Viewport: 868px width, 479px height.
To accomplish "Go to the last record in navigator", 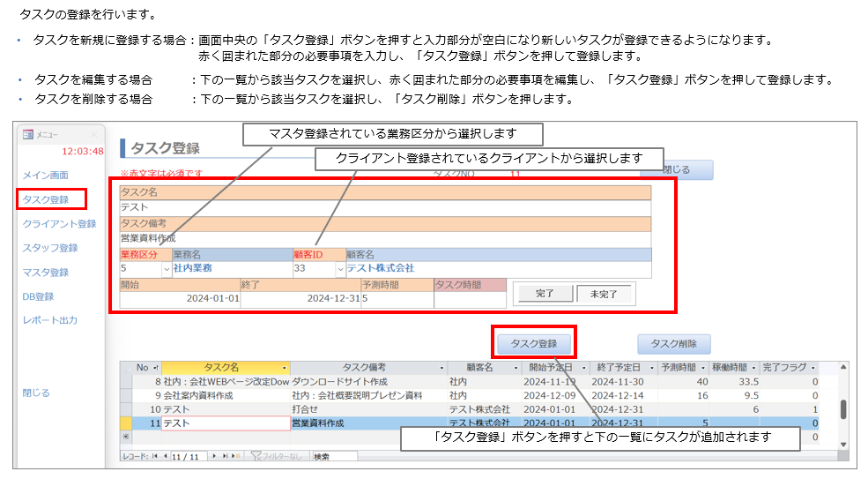I will (225, 456).
